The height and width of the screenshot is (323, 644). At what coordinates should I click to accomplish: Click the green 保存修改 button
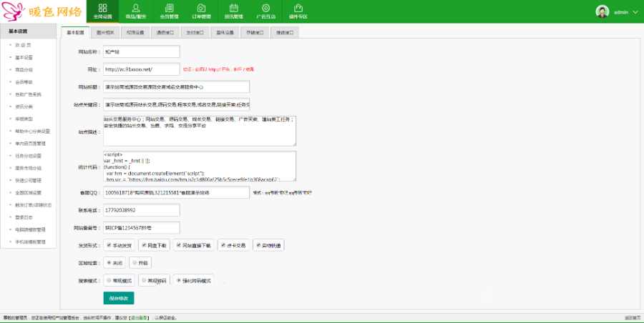coord(118,298)
